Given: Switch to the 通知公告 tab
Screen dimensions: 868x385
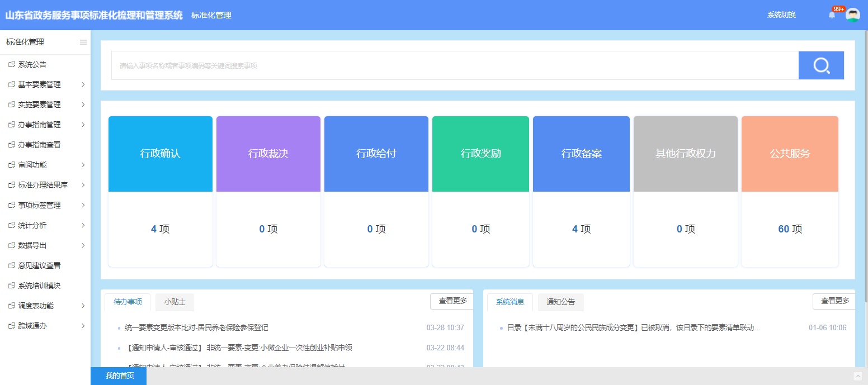Looking at the screenshot, I should click(x=560, y=302).
